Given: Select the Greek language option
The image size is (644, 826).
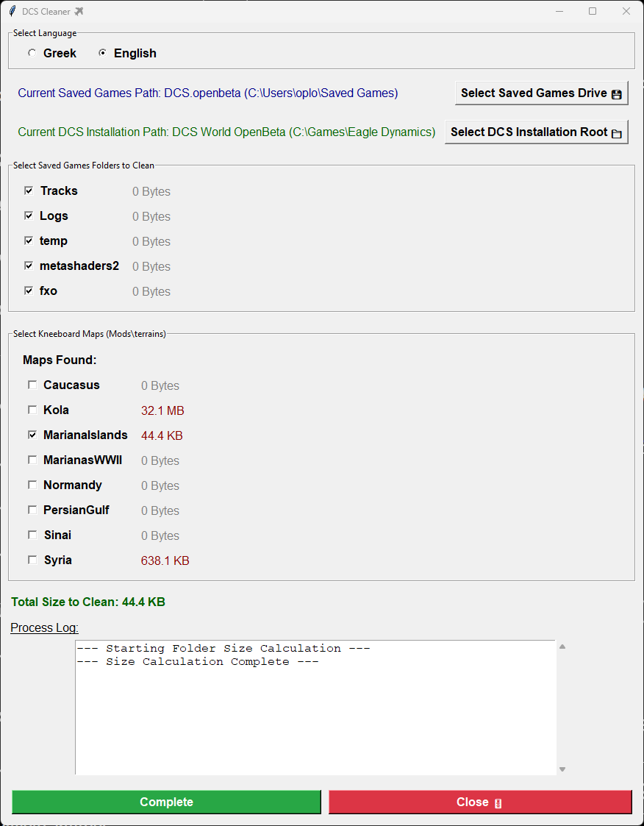Looking at the screenshot, I should [32, 53].
